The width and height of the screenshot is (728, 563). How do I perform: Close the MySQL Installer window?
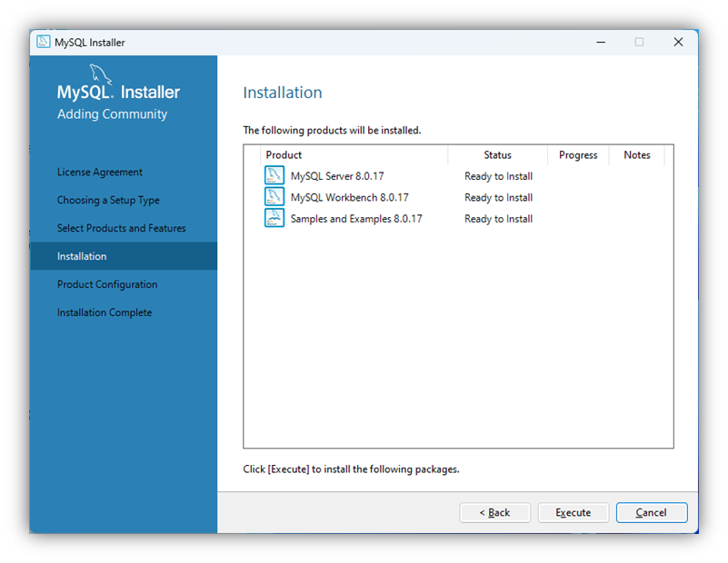(678, 42)
